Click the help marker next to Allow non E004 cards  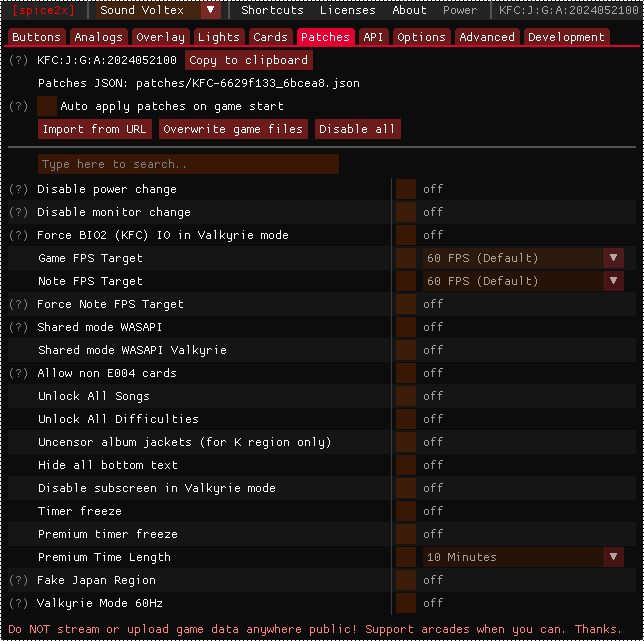point(18,373)
